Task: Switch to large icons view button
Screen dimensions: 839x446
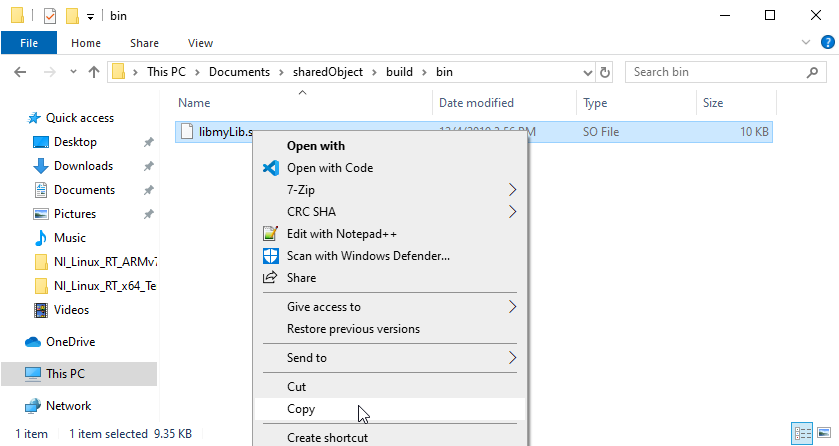Action: click(824, 434)
